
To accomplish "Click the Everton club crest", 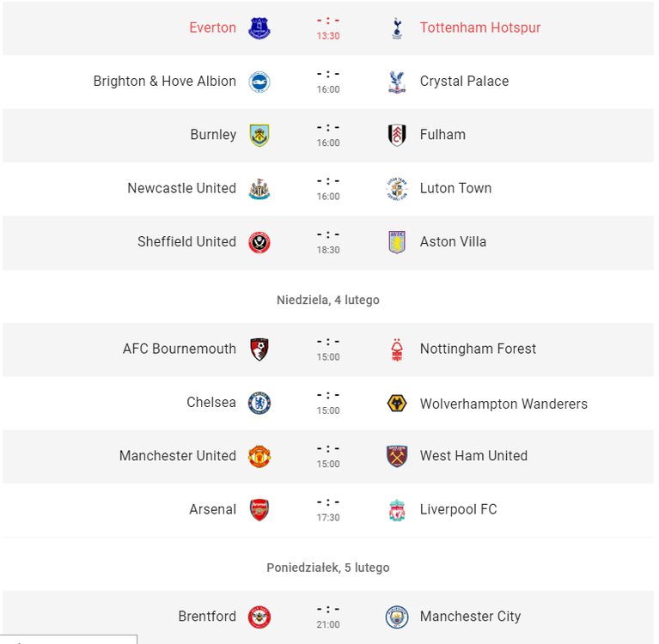I will click(259, 28).
